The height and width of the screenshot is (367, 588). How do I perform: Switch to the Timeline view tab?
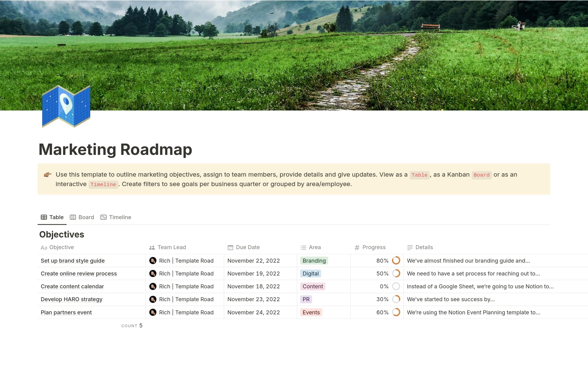[x=116, y=217]
